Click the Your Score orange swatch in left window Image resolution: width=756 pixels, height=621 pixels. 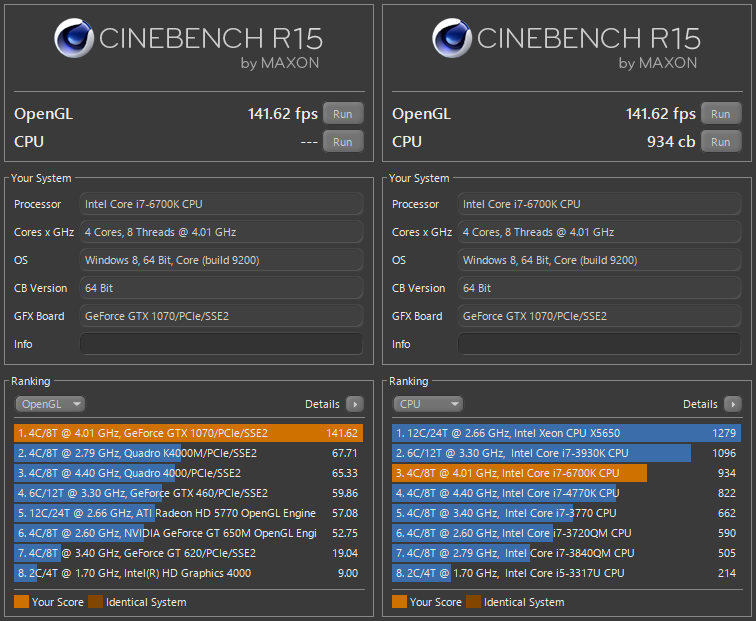(21, 602)
